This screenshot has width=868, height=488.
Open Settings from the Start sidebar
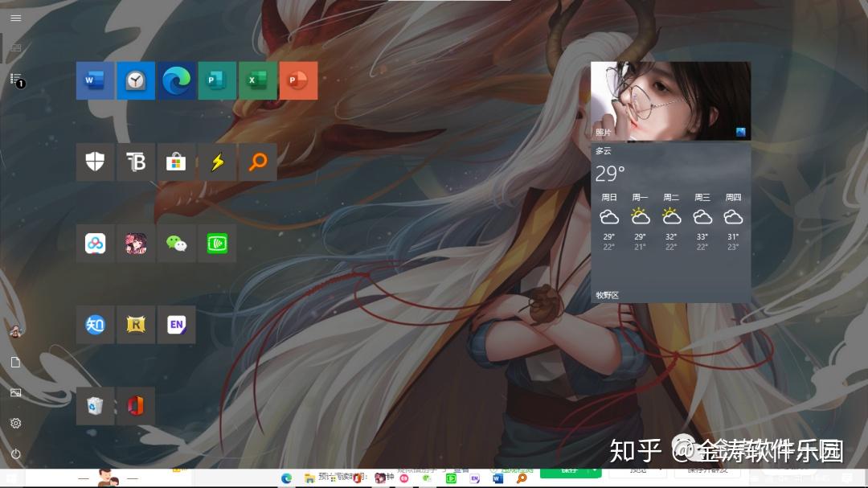pyautogui.click(x=15, y=423)
